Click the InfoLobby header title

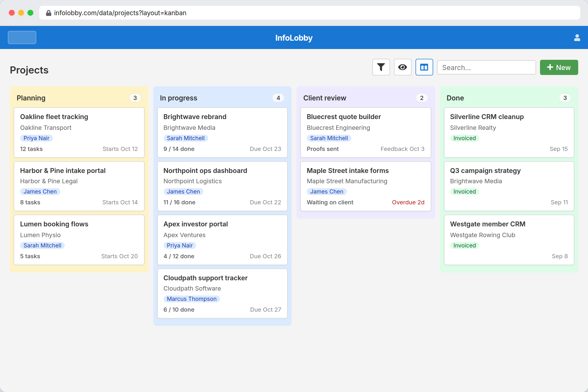[x=294, y=38]
